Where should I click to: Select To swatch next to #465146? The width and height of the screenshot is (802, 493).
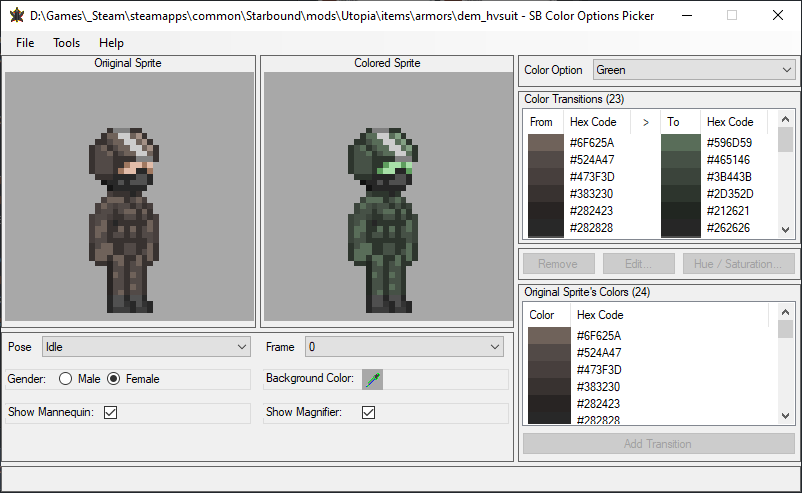[680, 160]
